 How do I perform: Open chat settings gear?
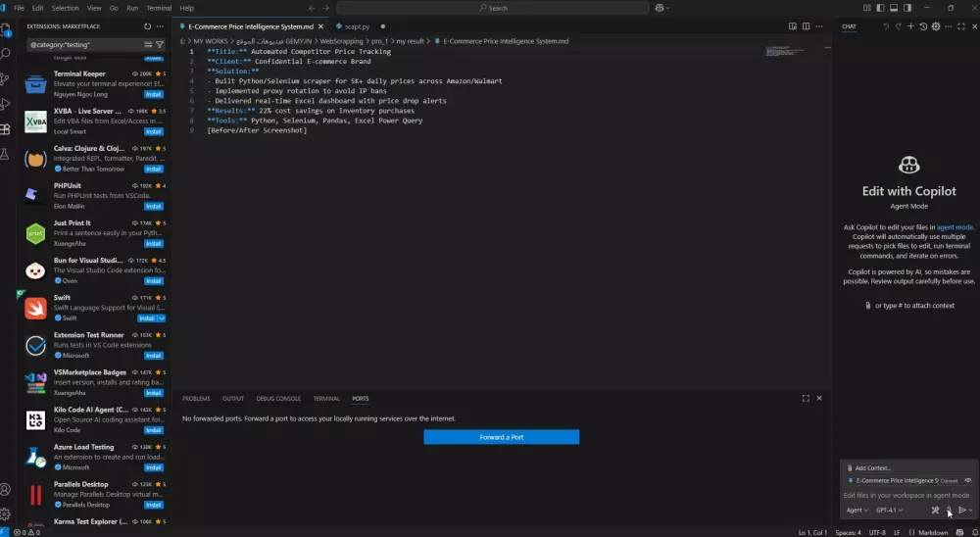click(936, 26)
